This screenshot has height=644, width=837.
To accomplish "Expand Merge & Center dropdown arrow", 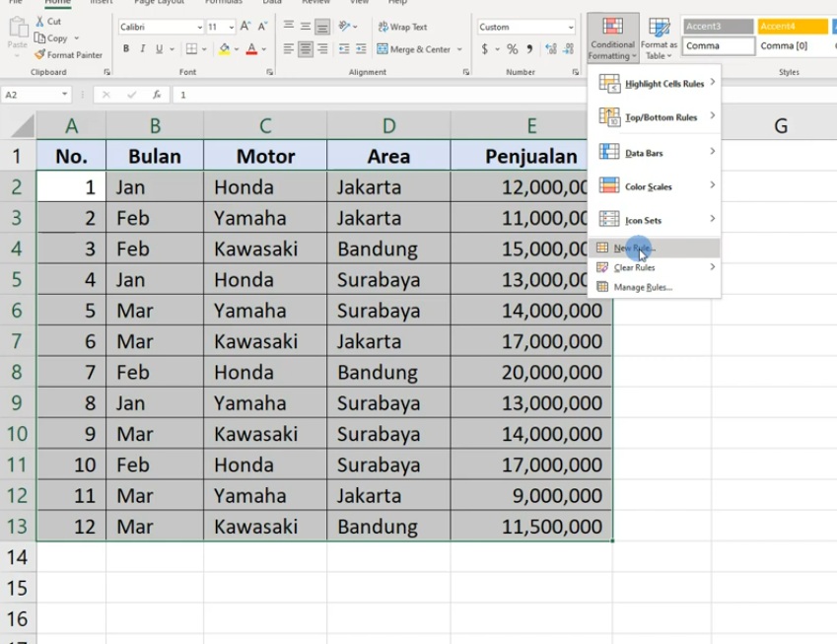I will coord(459,49).
